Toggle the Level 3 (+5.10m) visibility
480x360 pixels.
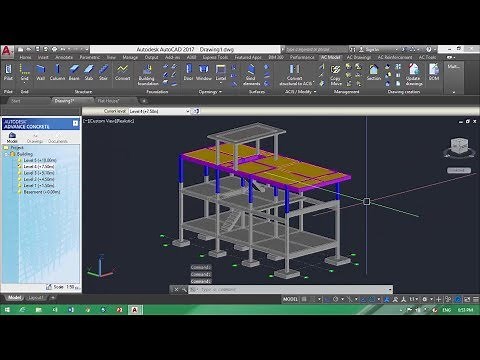click(20, 173)
